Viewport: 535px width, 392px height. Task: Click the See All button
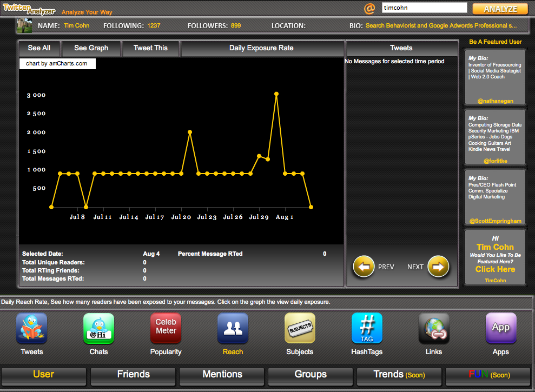point(39,48)
